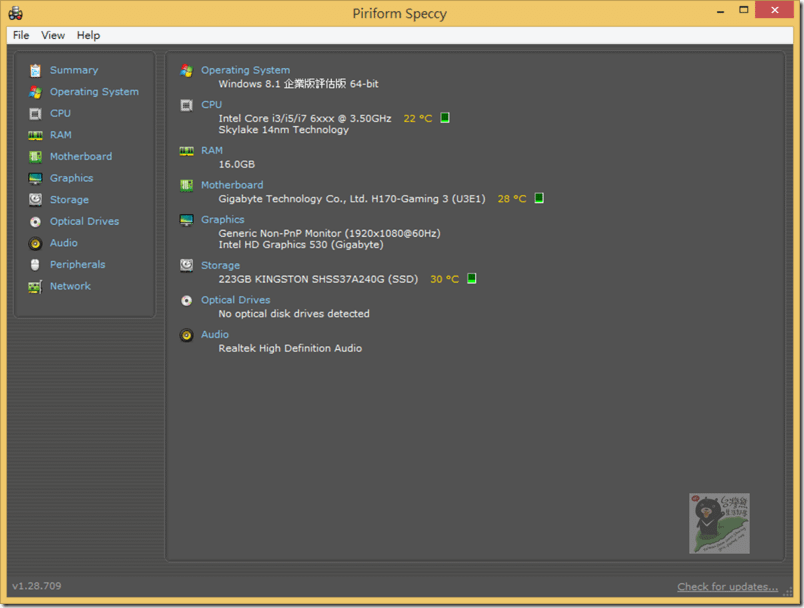Open the Audio heading link in summary
This screenshot has height=608, width=804.
tap(215, 334)
